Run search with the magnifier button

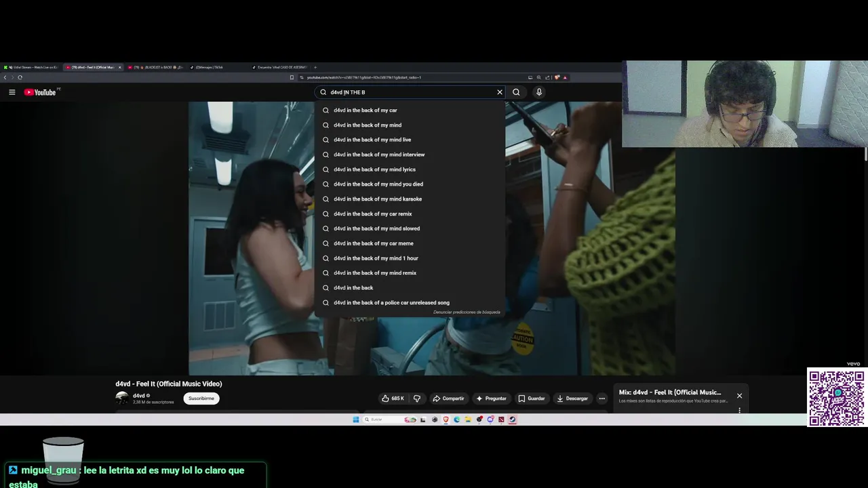516,92
